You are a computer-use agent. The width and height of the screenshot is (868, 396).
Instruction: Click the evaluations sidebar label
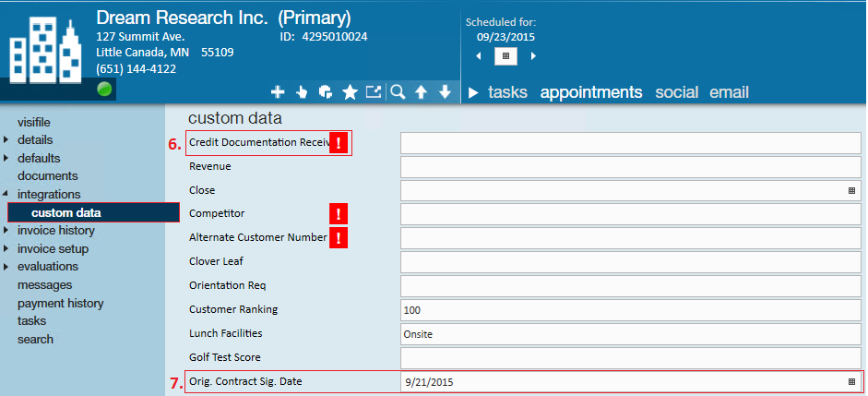pyautogui.click(x=48, y=267)
